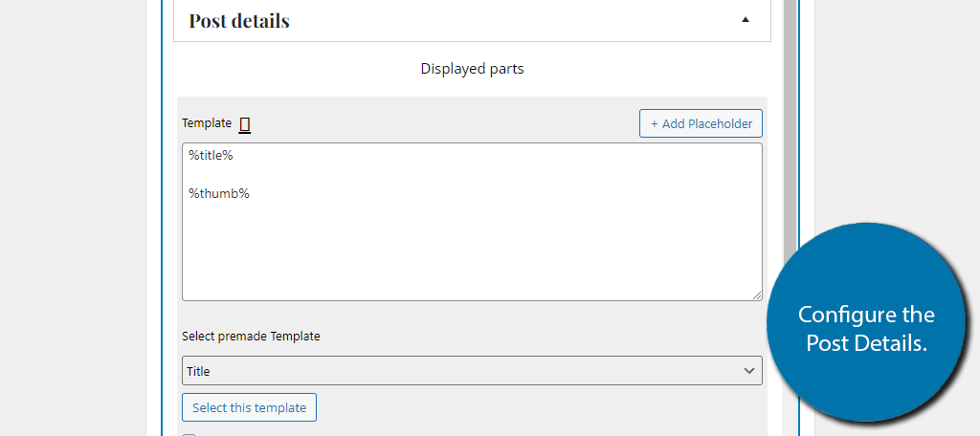Click the Select premade Template label
The height and width of the screenshot is (436, 980).
coord(252,336)
